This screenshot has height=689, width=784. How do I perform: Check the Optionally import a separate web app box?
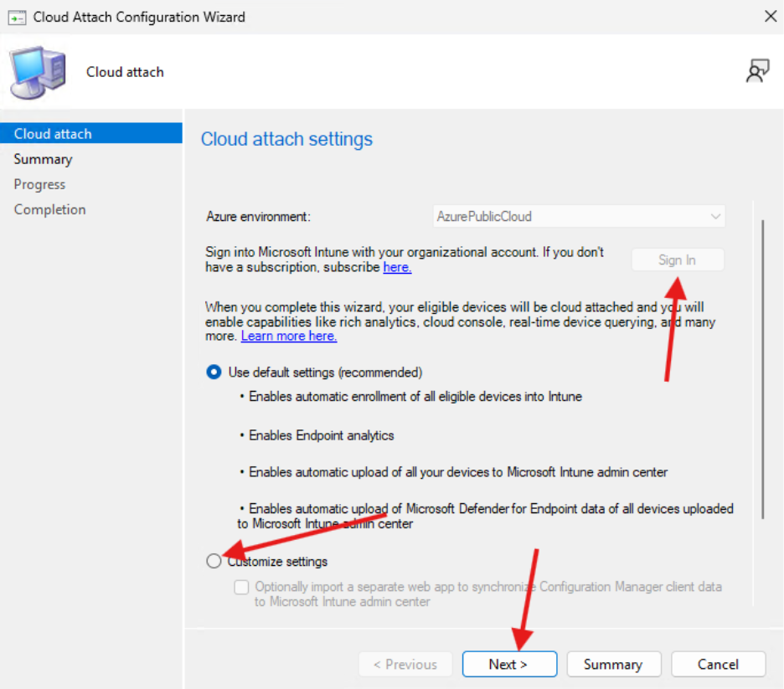241,587
